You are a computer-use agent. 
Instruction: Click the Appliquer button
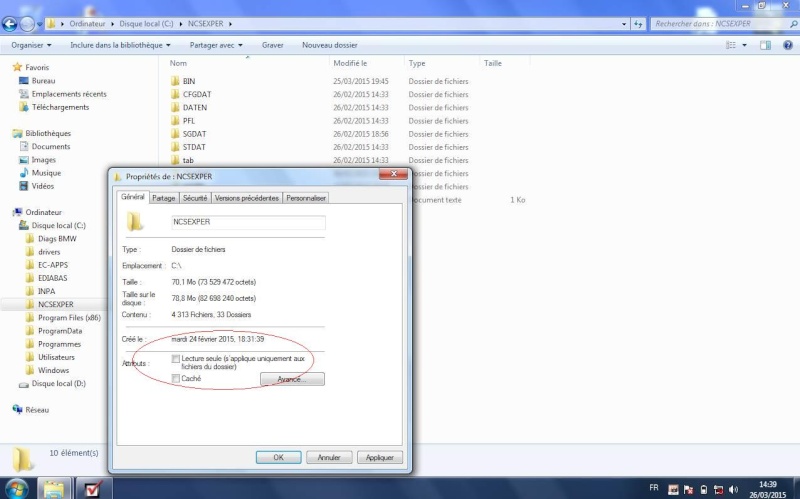pos(380,457)
